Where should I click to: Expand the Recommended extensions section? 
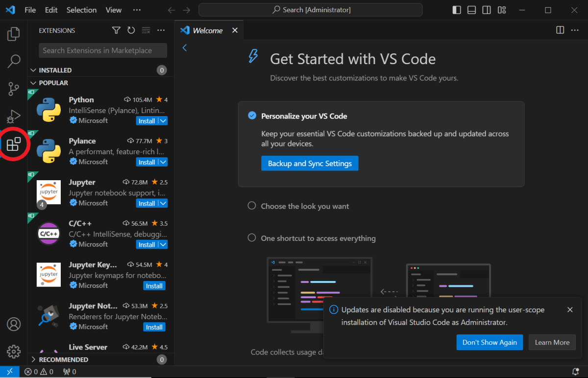coord(63,359)
